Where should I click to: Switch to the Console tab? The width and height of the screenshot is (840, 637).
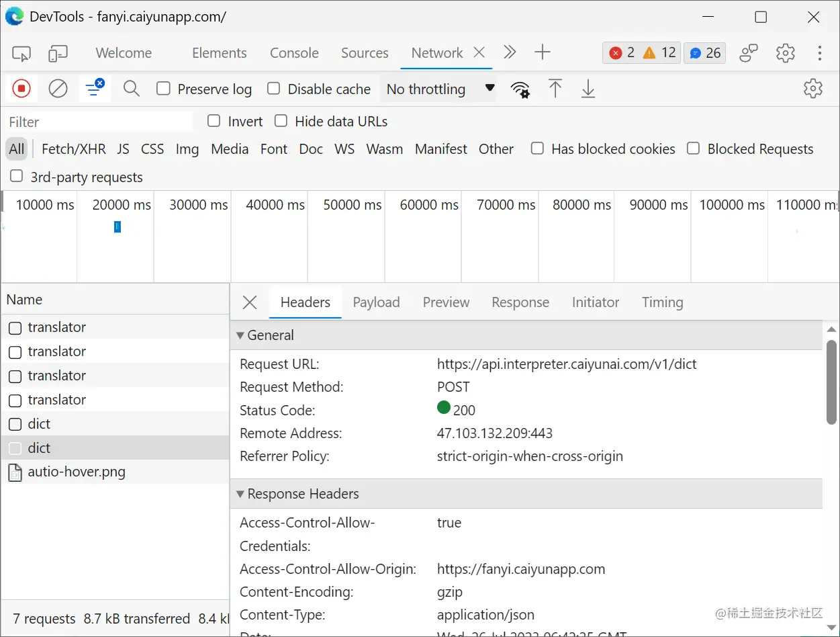point(294,53)
